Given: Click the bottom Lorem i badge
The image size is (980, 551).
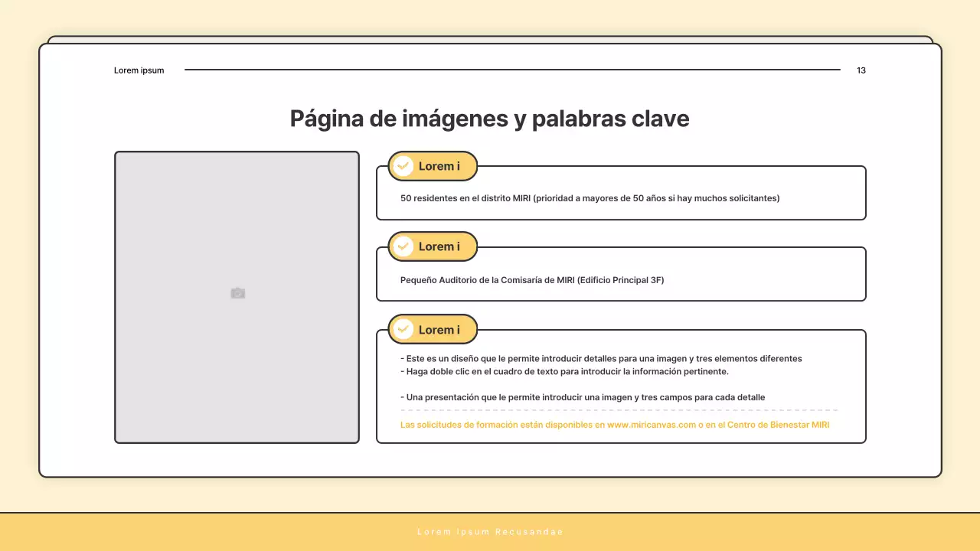Looking at the screenshot, I should click(x=433, y=329).
